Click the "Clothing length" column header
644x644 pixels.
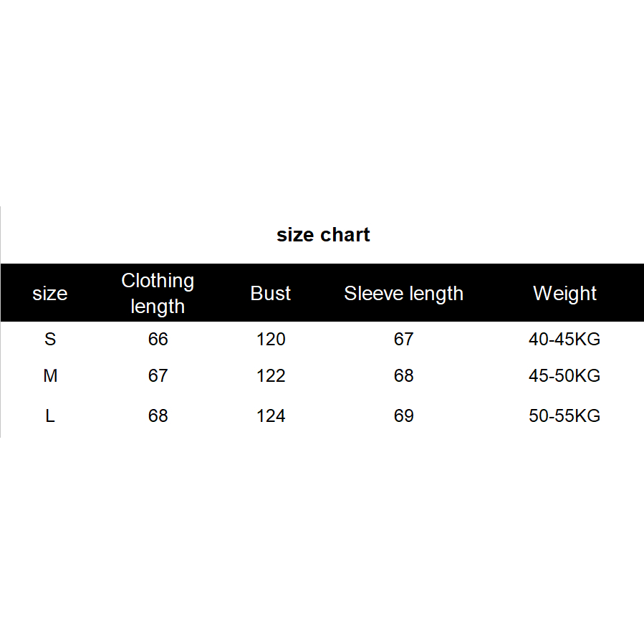point(158,293)
